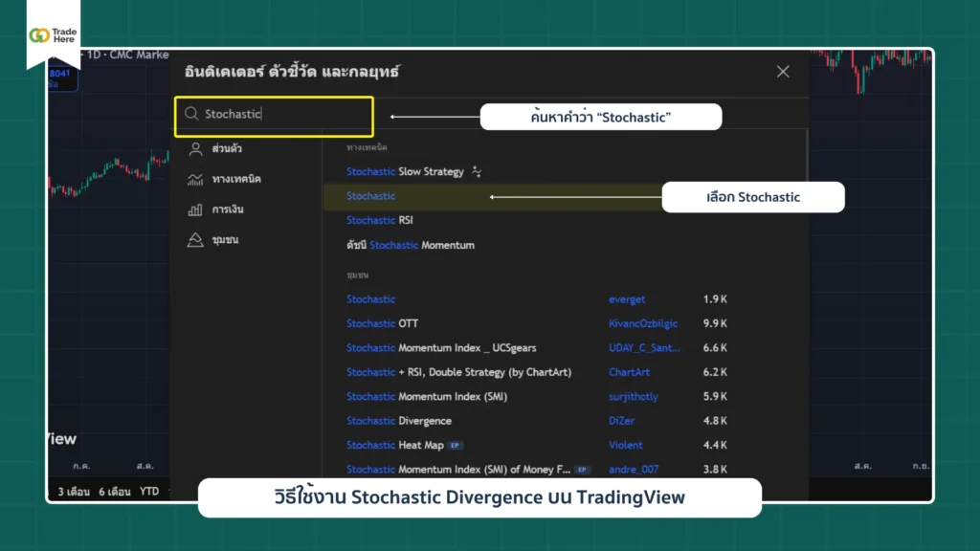Click the 4.8 K likes count
The width and height of the screenshot is (980, 551).
[715, 421]
